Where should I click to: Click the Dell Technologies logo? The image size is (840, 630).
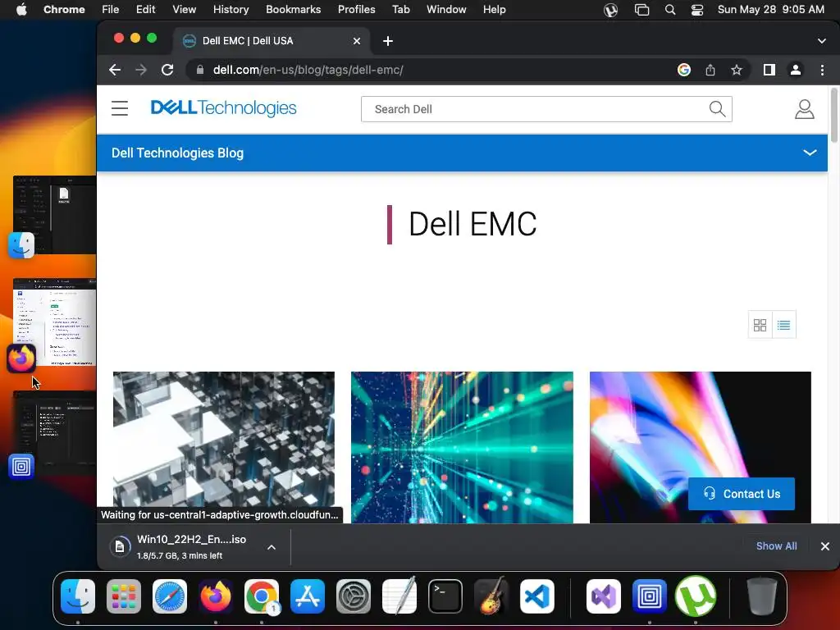pyautogui.click(x=223, y=107)
